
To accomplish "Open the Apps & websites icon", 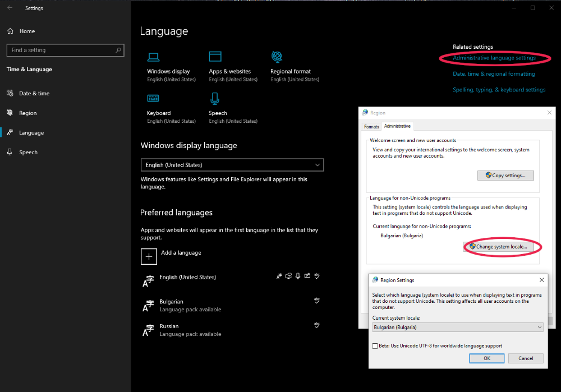I will [215, 57].
